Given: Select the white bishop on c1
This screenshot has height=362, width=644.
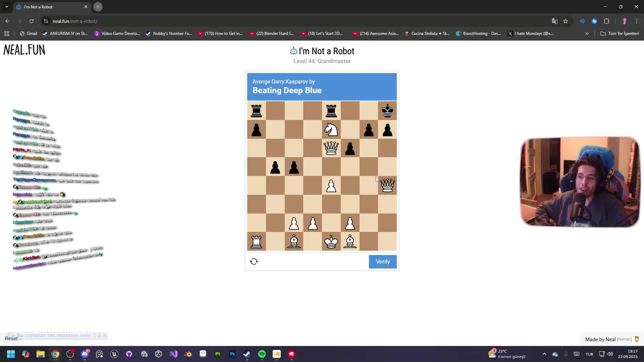Looking at the screenshot, I should (x=294, y=242).
